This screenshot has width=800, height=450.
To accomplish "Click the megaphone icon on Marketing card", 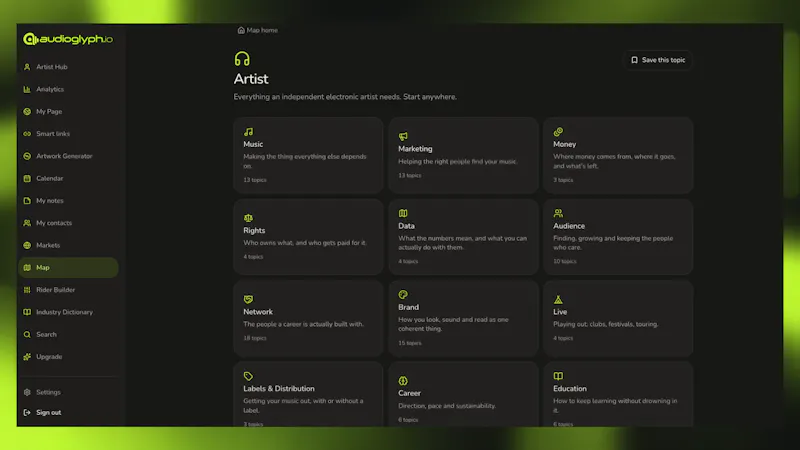I will pyautogui.click(x=403, y=136).
